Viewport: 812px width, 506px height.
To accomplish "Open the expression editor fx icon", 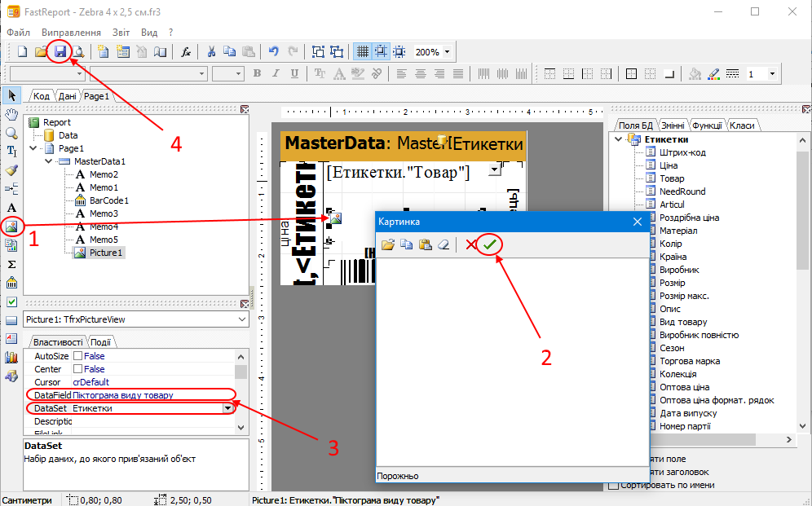I will point(186,52).
